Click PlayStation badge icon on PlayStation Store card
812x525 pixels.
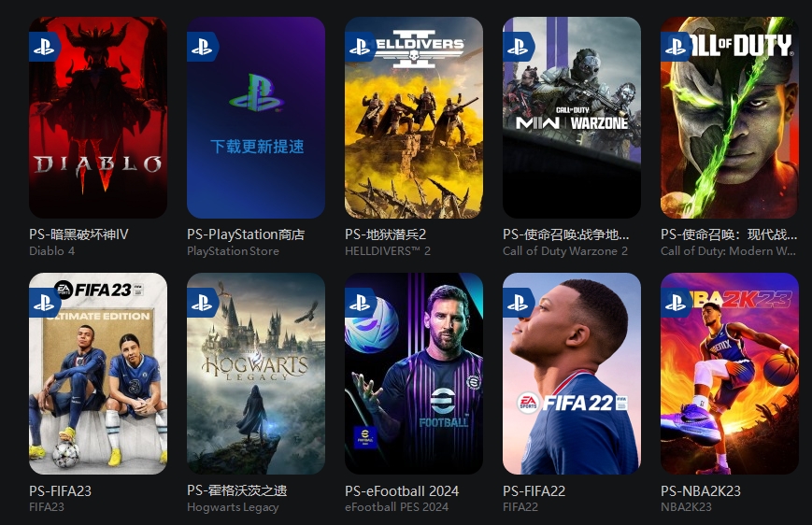tap(203, 47)
